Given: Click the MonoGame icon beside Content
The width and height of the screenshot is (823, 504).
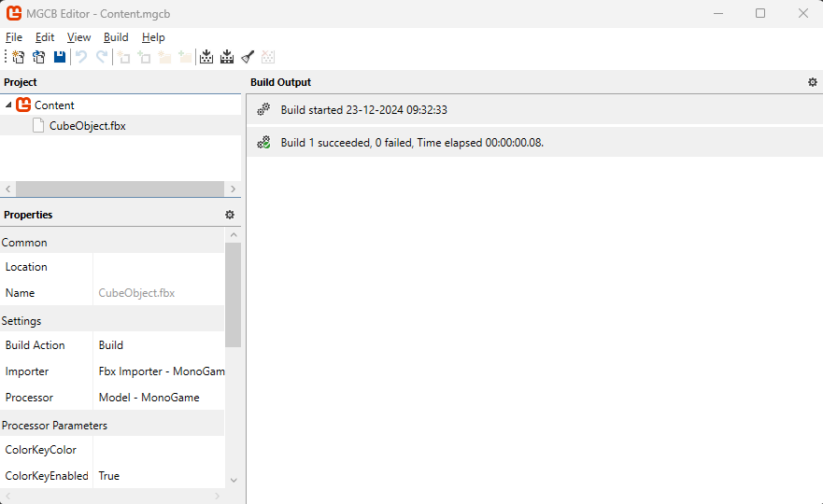Looking at the screenshot, I should point(23,105).
